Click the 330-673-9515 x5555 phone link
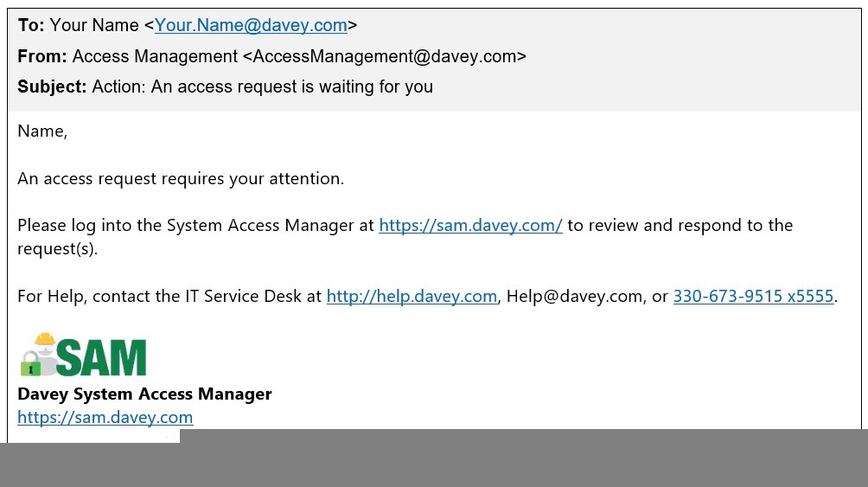Screen dimensions: 868x487 tap(753, 297)
